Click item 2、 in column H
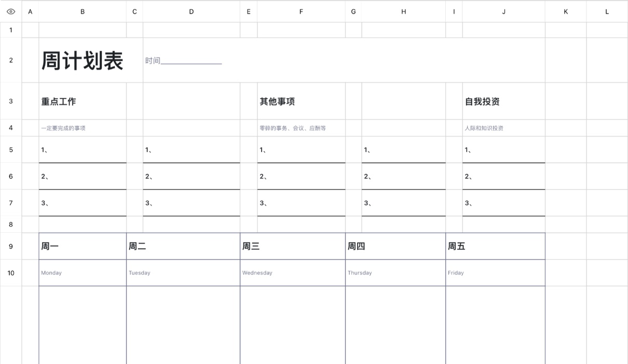This screenshot has width=628, height=364. click(403, 176)
